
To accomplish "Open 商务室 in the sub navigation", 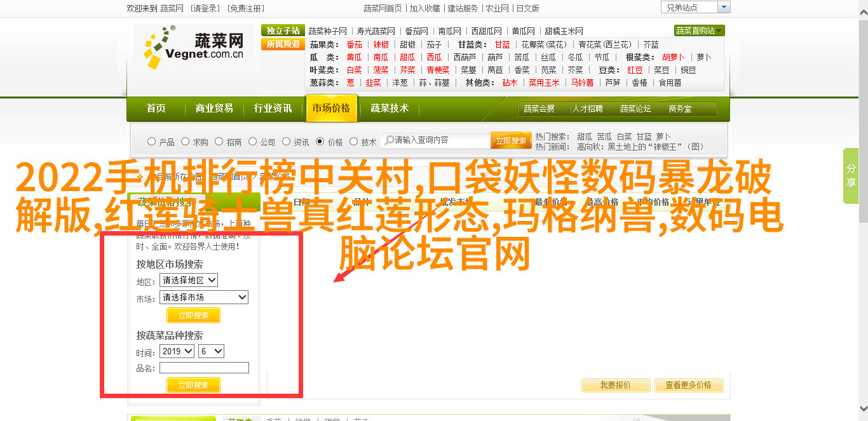I will 680,109.
